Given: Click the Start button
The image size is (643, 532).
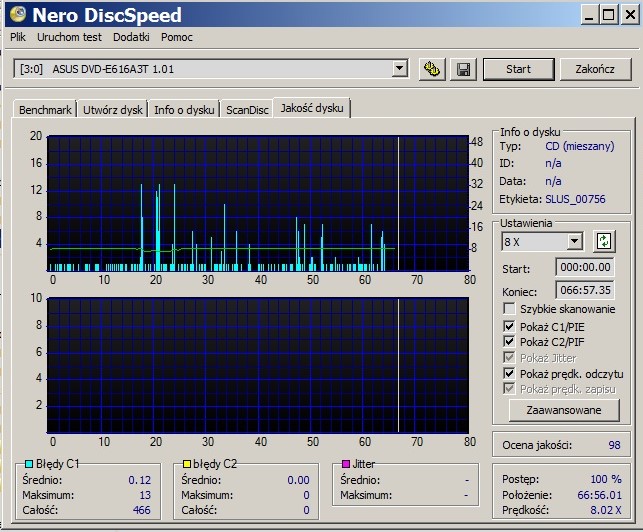Looking at the screenshot, I should click(x=518, y=69).
